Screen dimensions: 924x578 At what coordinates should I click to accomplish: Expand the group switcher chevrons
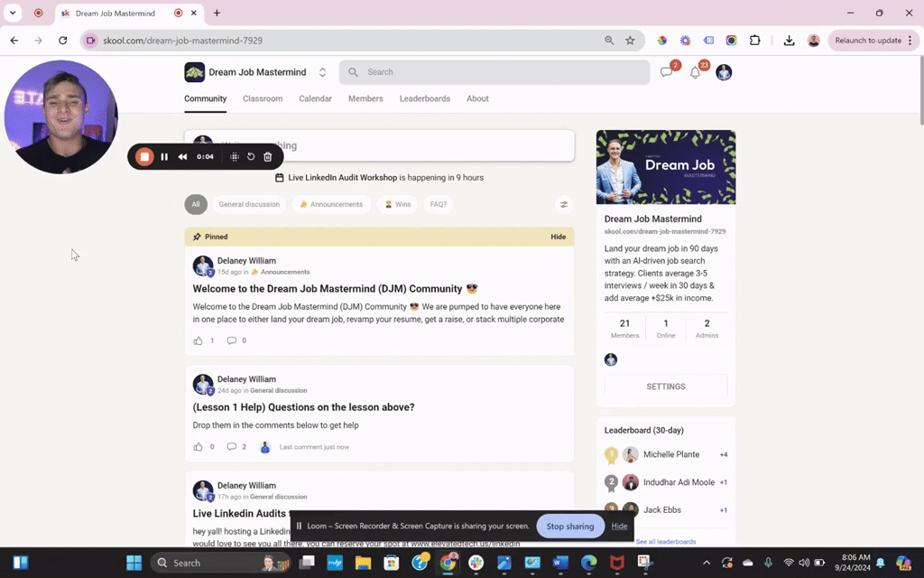[322, 72]
